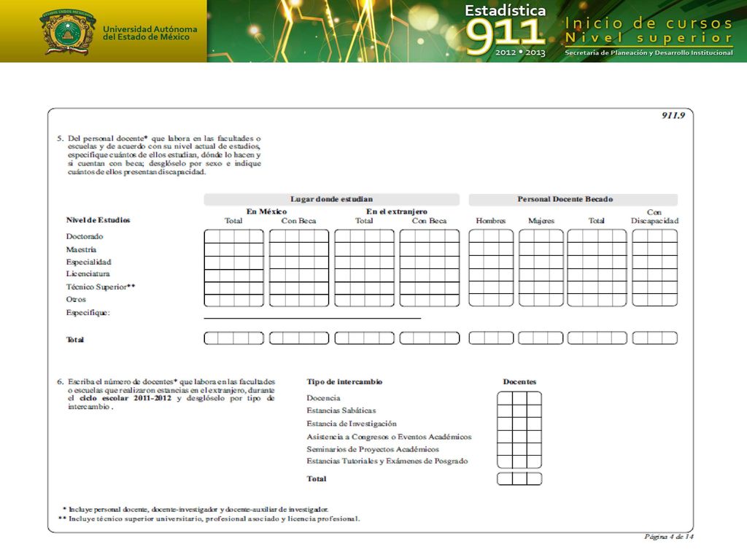Click 'Asistencia a Congresos o Eventos Académicos' label

(390, 437)
